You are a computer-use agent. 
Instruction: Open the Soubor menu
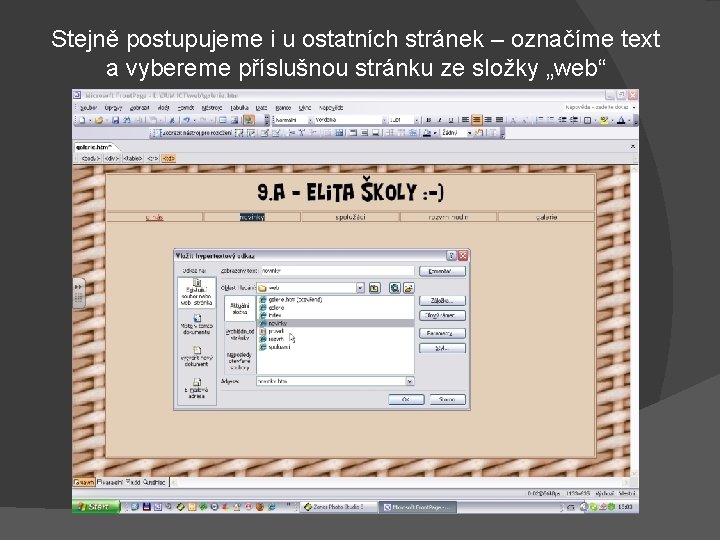pyautogui.click(x=88, y=107)
